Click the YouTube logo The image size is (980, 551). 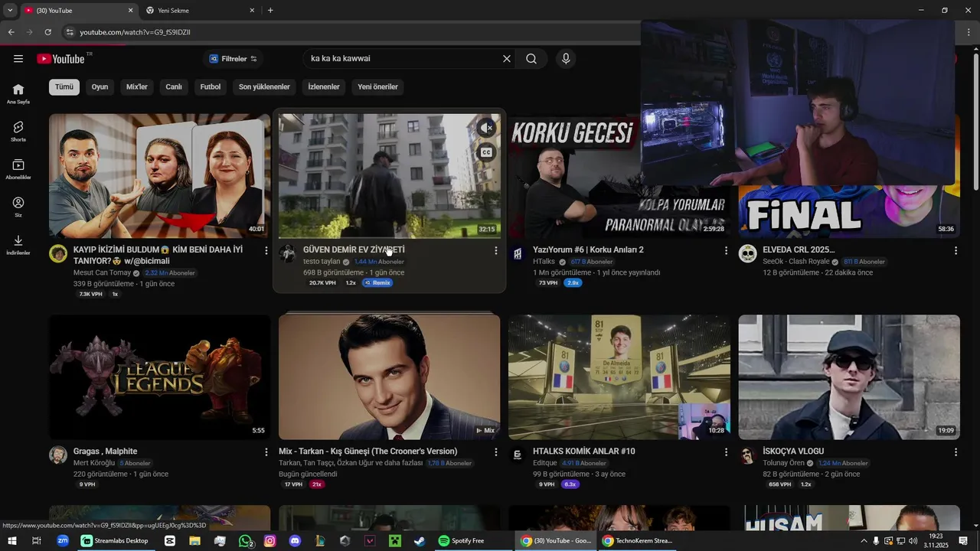point(60,59)
